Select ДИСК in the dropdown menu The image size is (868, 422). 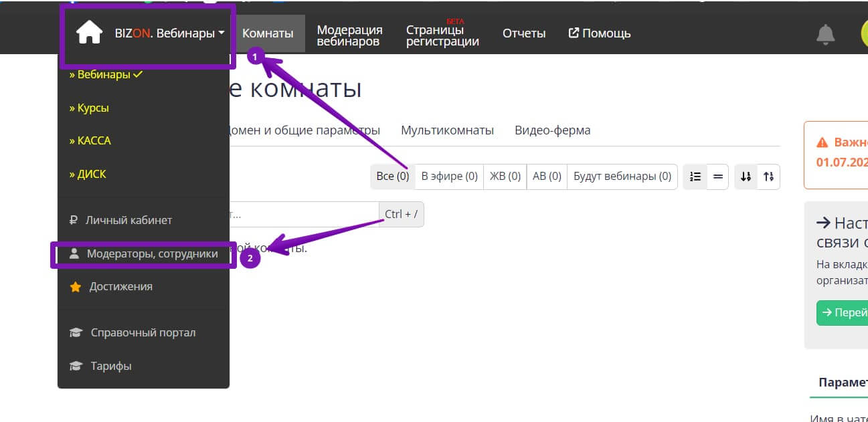(88, 174)
